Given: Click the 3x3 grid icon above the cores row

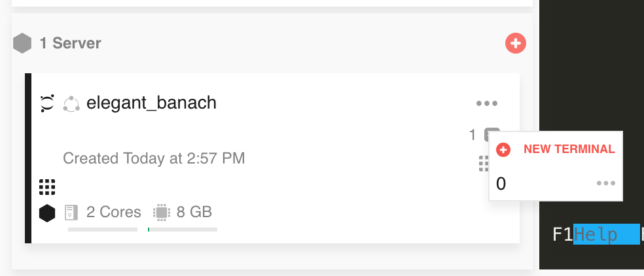Looking at the screenshot, I should point(47,186).
